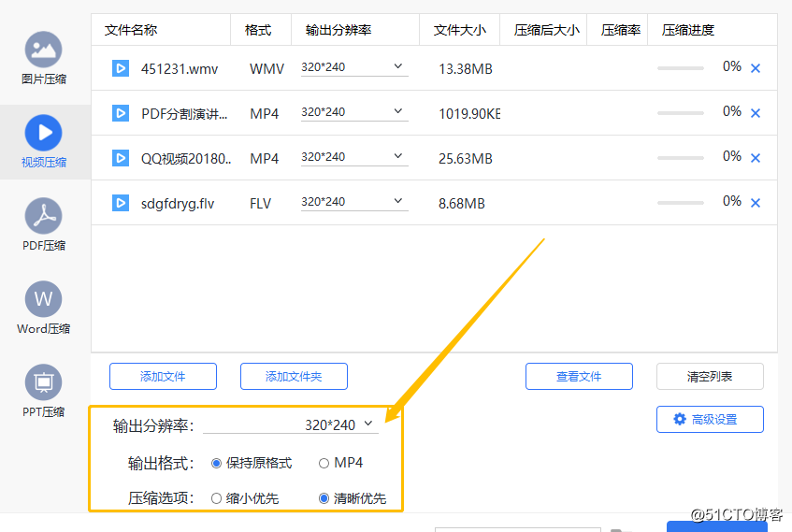Select file name PDF分割演讲...
The width and height of the screenshot is (792, 532).
click(184, 114)
